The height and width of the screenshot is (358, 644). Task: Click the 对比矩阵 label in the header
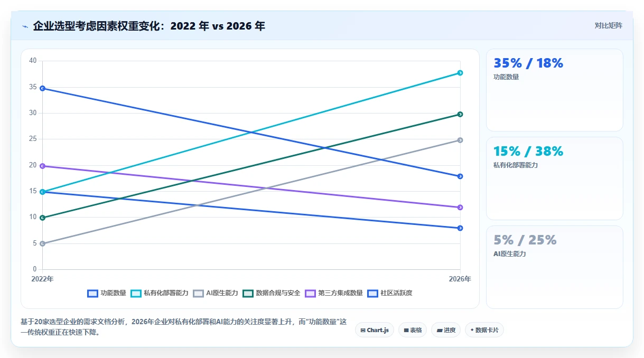(608, 25)
